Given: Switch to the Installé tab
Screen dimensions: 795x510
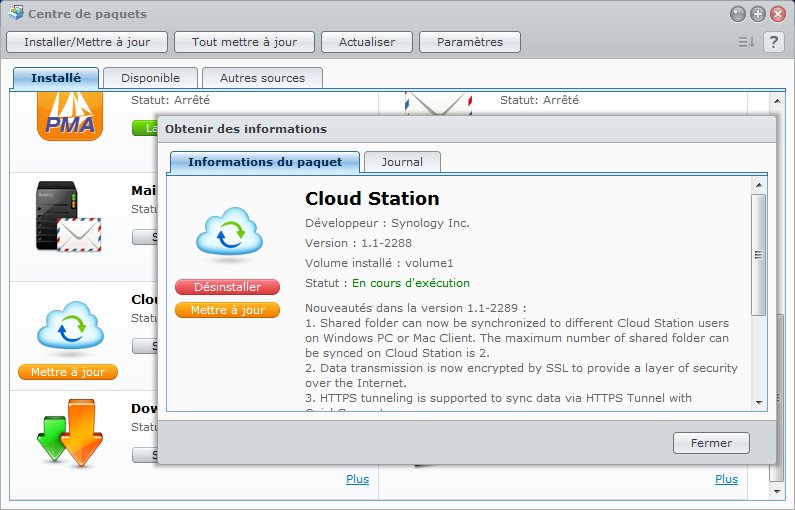Looking at the screenshot, I should pyautogui.click(x=56, y=78).
